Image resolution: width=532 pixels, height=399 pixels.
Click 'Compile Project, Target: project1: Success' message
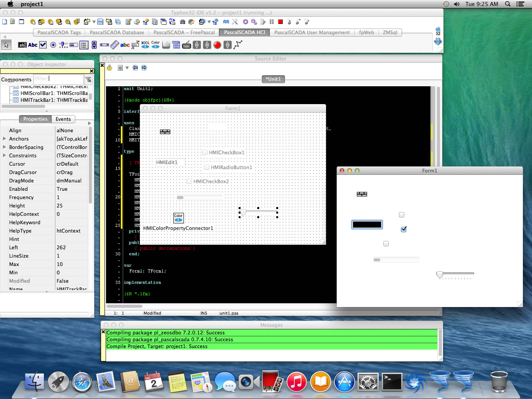(x=157, y=346)
